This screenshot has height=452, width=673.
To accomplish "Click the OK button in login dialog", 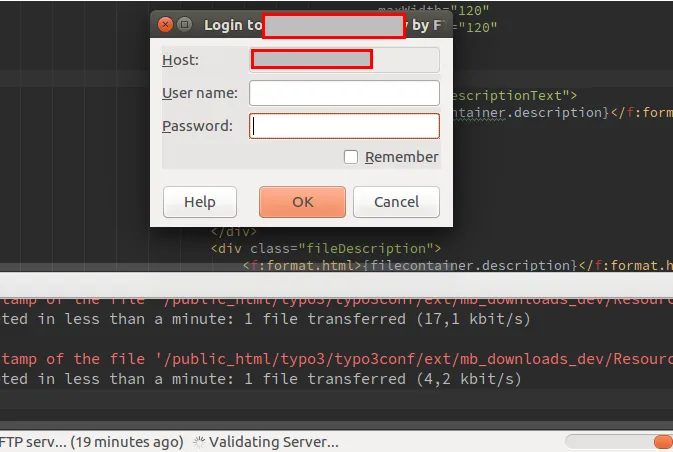I will pos(302,202).
